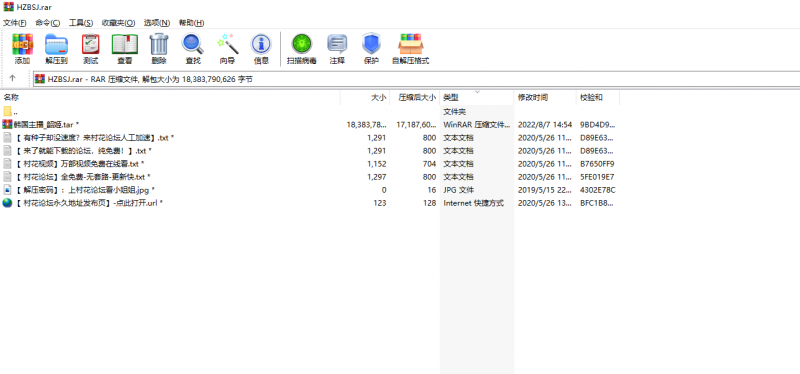Click the WinRAR icon in title bar

(8, 7)
